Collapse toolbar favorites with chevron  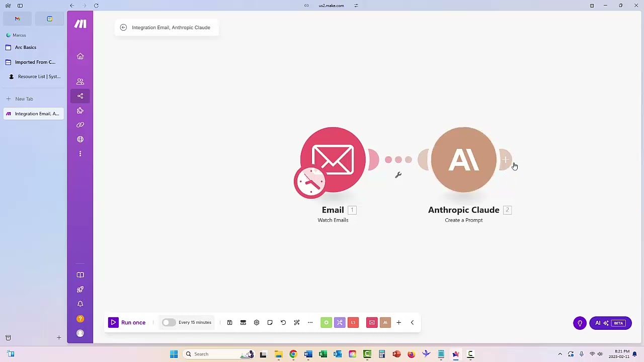pyautogui.click(x=412, y=323)
